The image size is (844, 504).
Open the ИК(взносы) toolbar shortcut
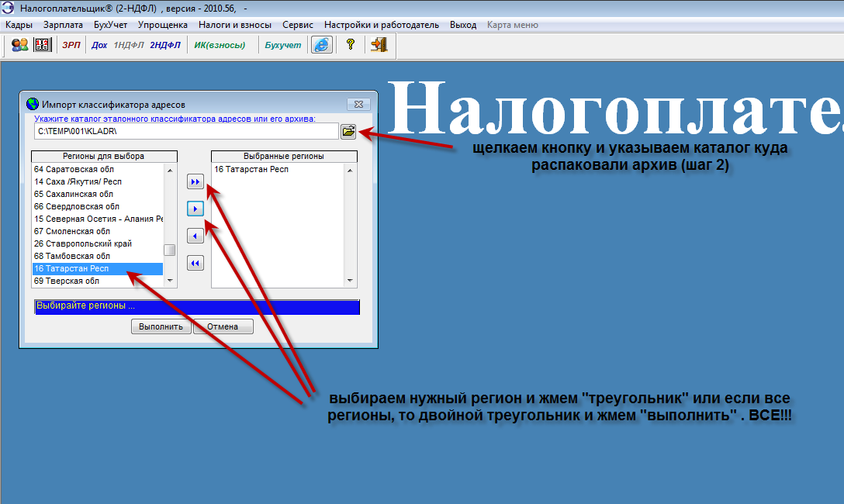click(x=220, y=45)
